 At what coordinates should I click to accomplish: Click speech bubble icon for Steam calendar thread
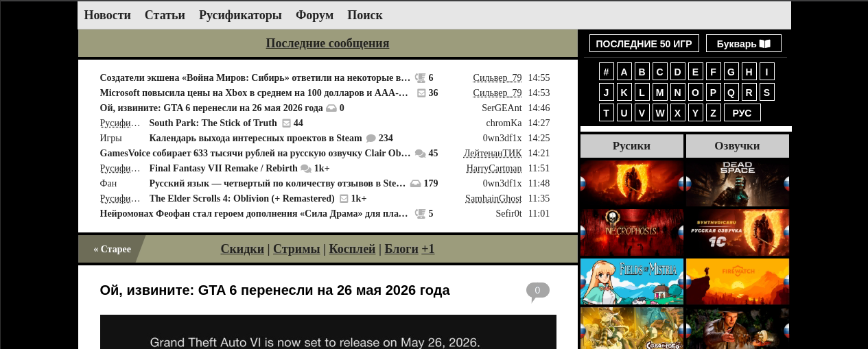[x=371, y=139]
